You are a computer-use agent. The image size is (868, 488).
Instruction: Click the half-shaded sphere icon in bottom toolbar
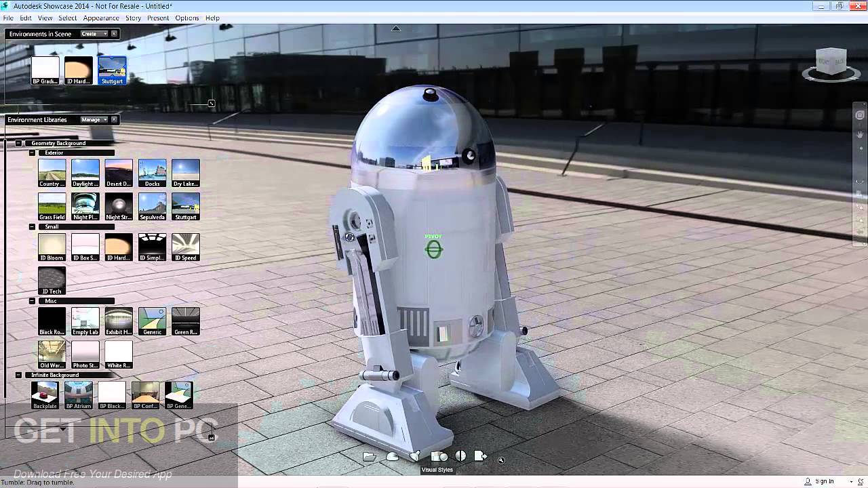(x=460, y=456)
